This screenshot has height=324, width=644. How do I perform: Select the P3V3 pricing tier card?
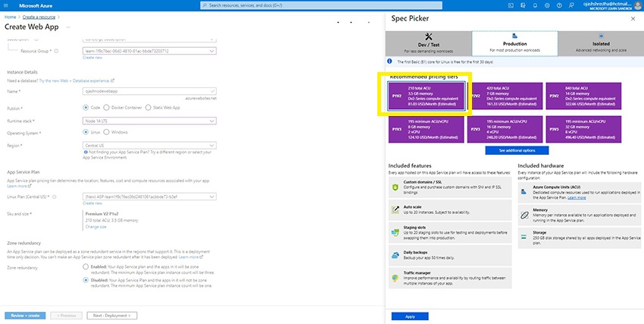click(583, 129)
